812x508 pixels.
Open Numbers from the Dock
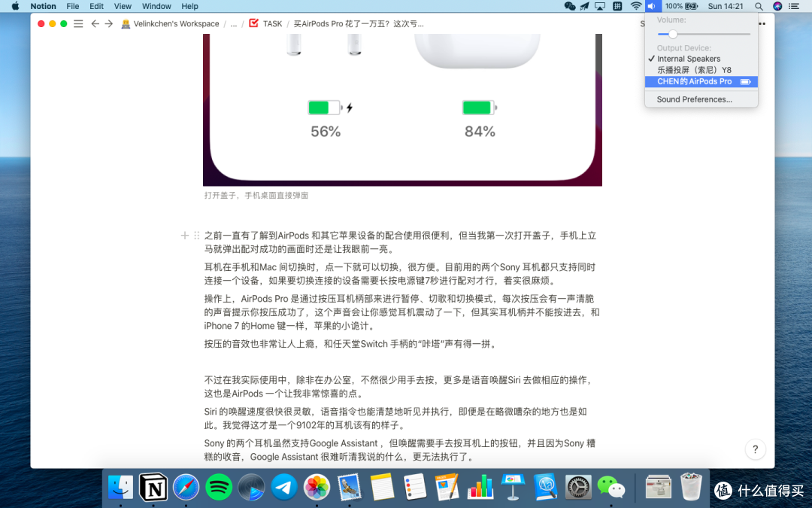[480, 487]
